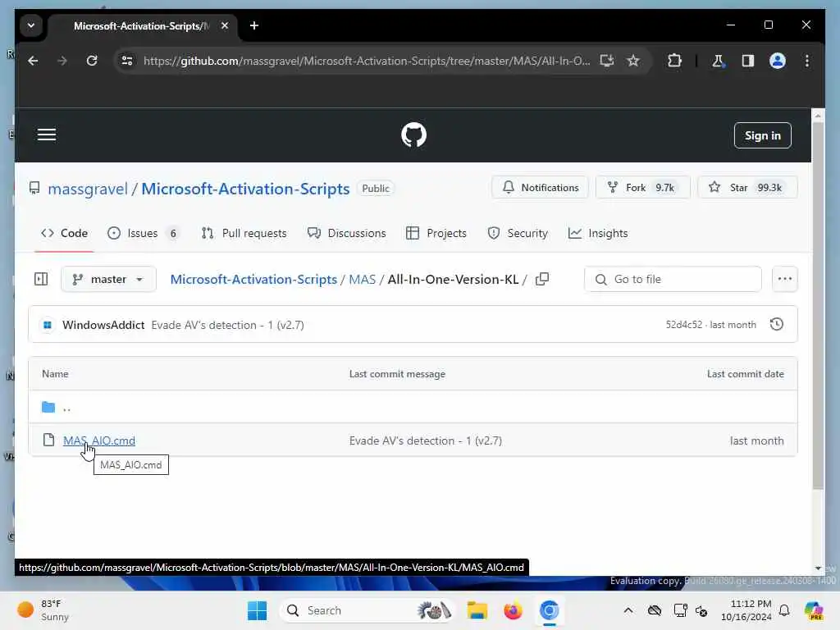Open the Chrome three-dot menu
This screenshot has height=630, width=840.
[807, 61]
